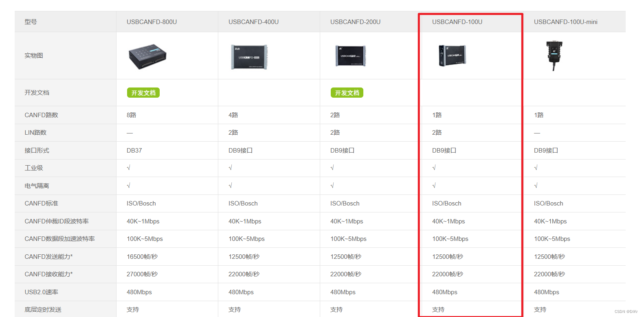Click 工业级 checkmark in USBCANFD-200U column

332,168
